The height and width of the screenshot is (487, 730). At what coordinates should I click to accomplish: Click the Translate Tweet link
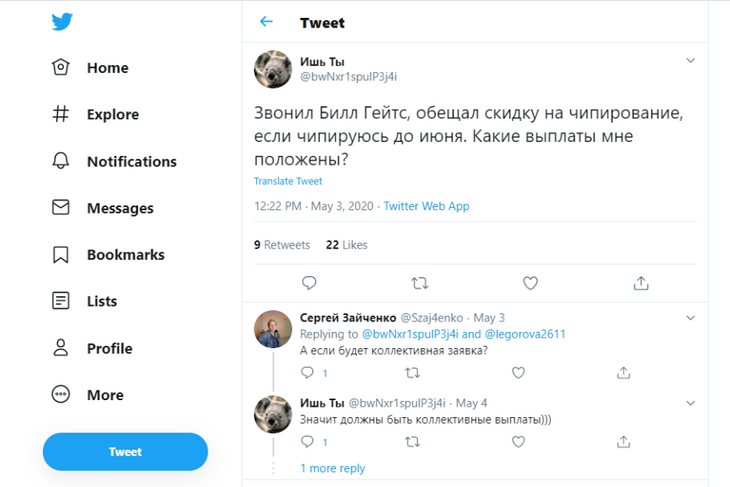pos(288,181)
